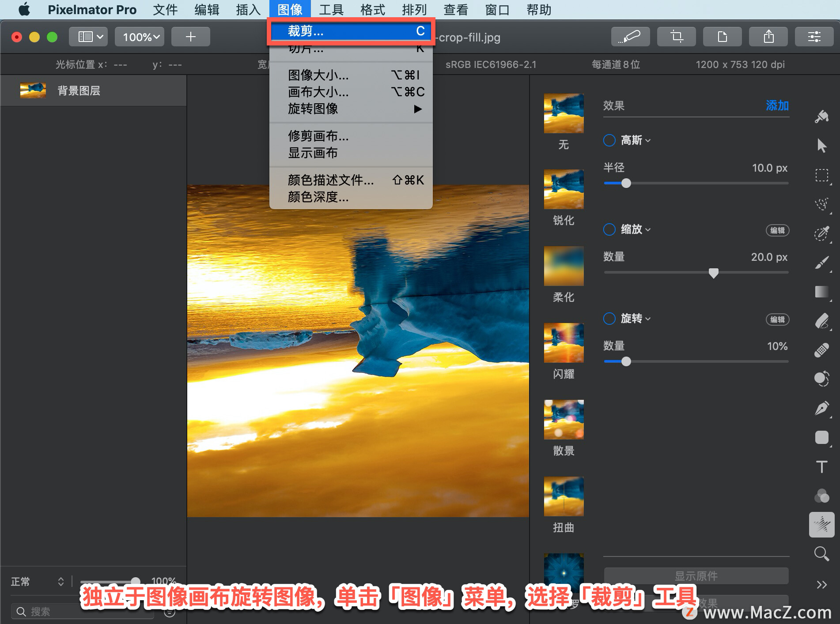
Task: Click 编辑 button for 缩放 effect
Action: (x=777, y=230)
